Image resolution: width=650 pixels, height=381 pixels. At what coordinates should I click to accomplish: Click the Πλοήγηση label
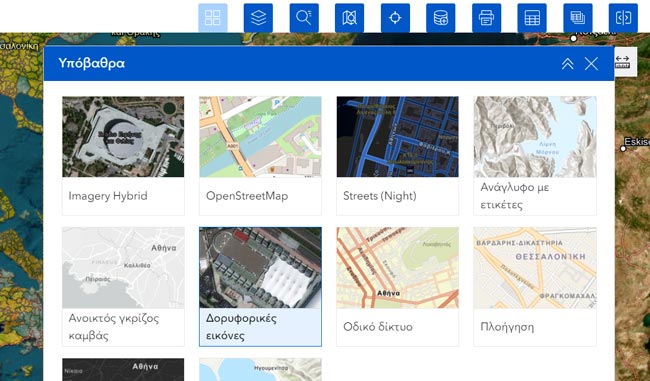pos(507,327)
